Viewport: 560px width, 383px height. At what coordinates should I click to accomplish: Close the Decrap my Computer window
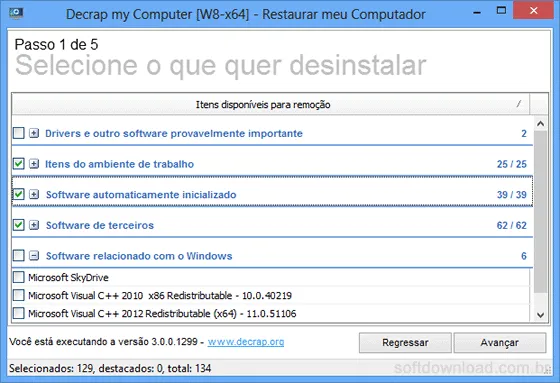pyautogui.click(x=534, y=10)
